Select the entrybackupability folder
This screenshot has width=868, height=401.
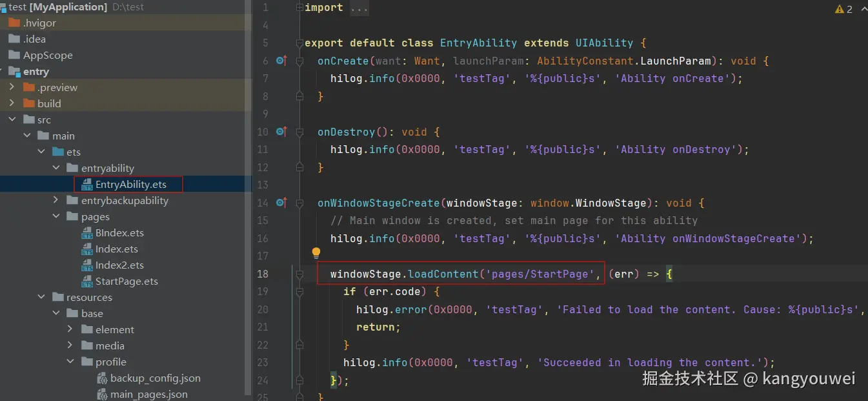tap(126, 200)
